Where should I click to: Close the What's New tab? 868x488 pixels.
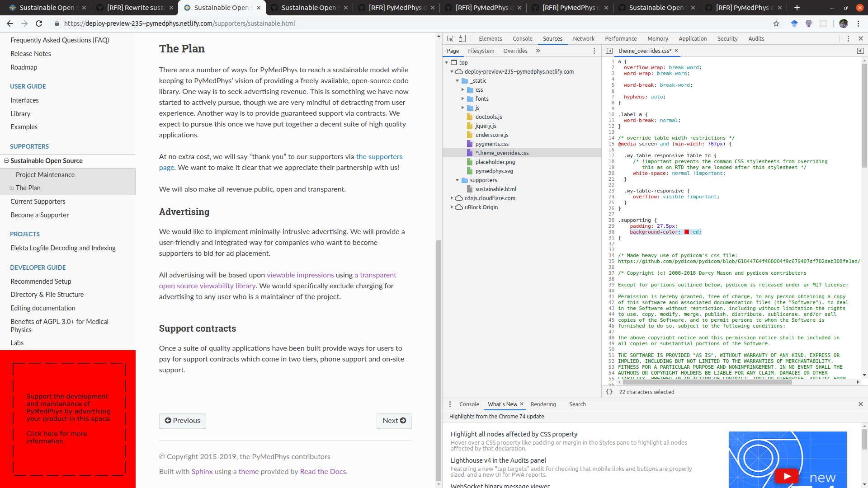[x=522, y=404]
